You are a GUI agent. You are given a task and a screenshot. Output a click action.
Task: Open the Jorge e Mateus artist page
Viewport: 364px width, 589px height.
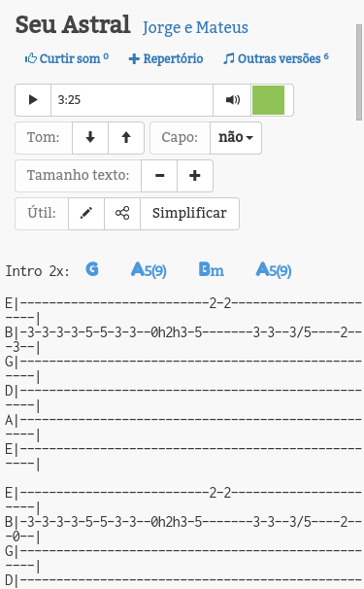[195, 27]
